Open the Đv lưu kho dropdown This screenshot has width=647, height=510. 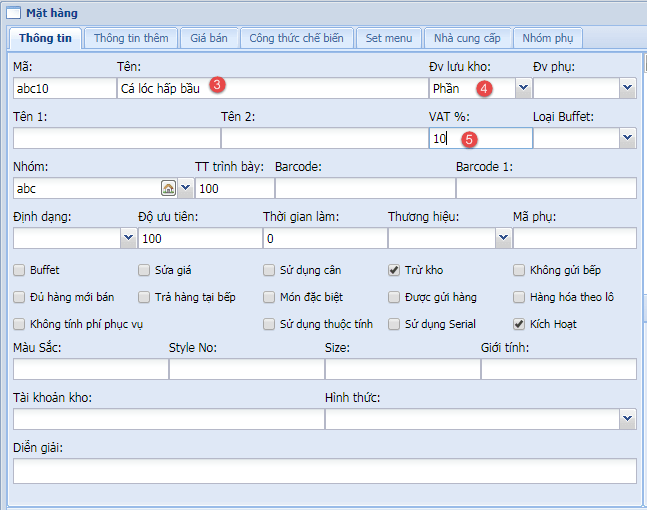tap(523, 88)
